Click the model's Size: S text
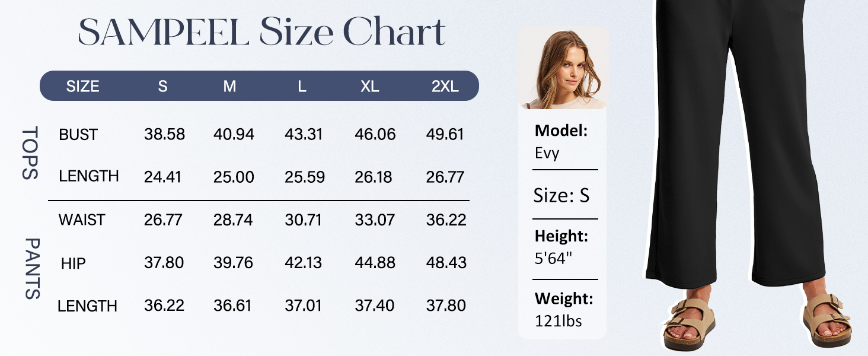This screenshot has width=868, height=356. pyautogui.click(x=561, y=196)
